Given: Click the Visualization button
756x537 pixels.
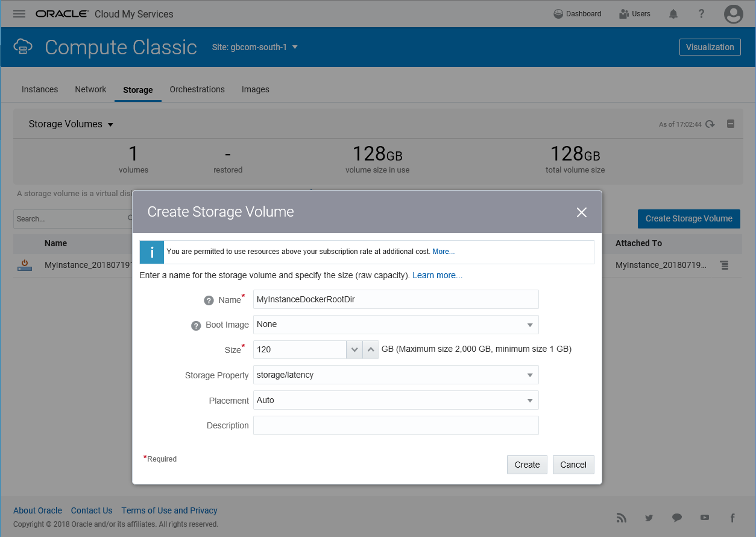Looking at the screenshot, I should (x=710, y=47).
